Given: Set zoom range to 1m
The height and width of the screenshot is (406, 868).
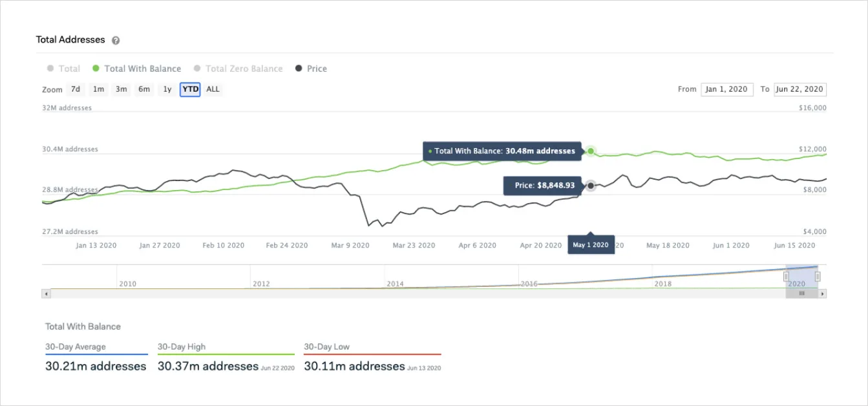Looking at the screenshot, I should (x=98, y=89).
